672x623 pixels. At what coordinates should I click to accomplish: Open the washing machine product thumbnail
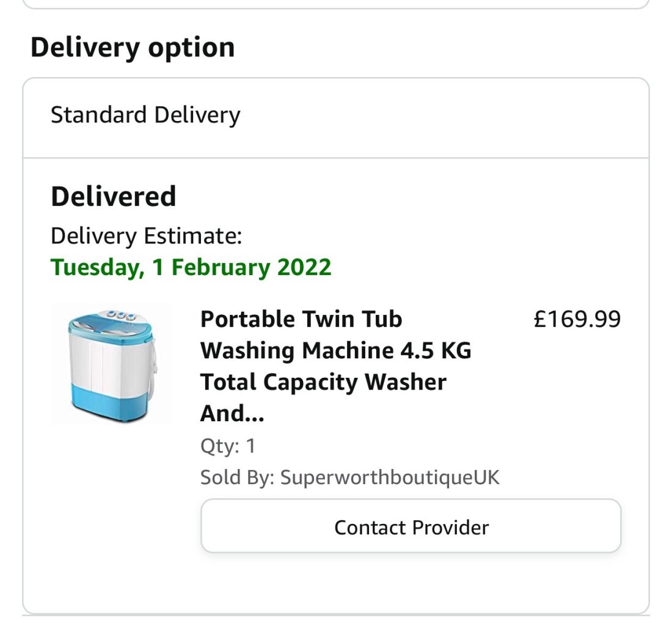tap(111, 365)
